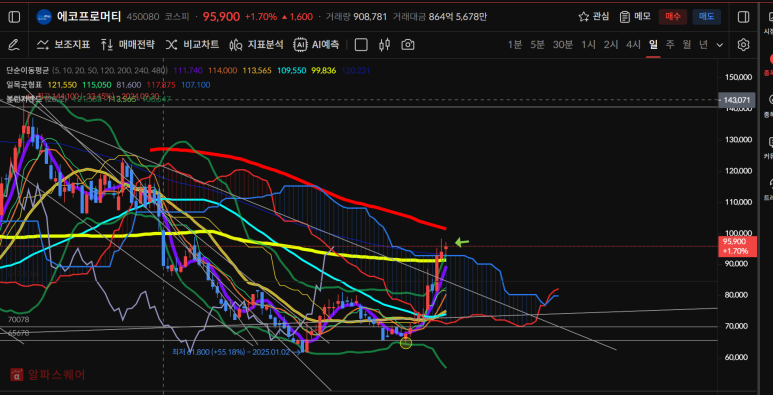Open the 메모 memo clipboard
The image size is (773, 395).
635,17
